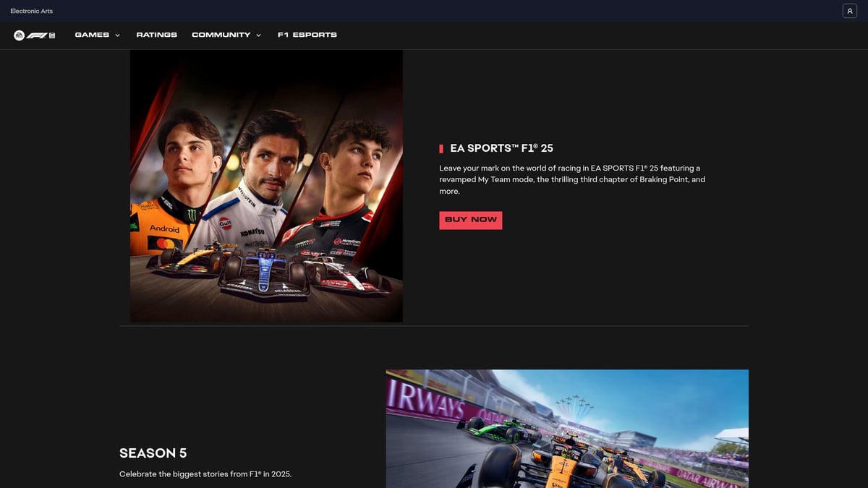Select the F1 home icon in the navbar
The width and height of the screenshot is (868, 488).
tap(33, 34)
